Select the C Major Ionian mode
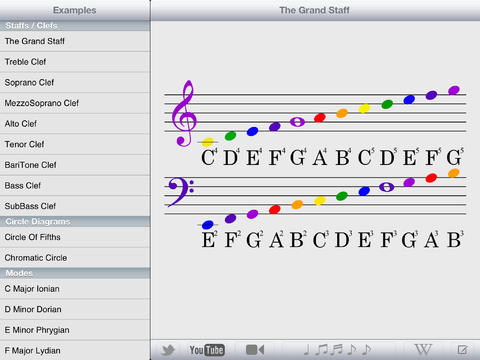 click(75, 289)
